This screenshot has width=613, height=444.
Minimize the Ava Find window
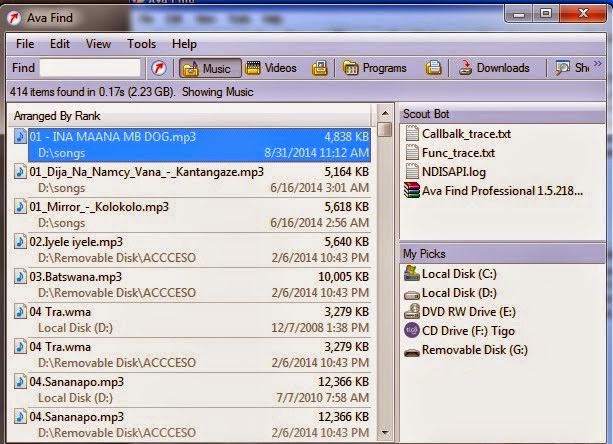click(x=519, y=14)
